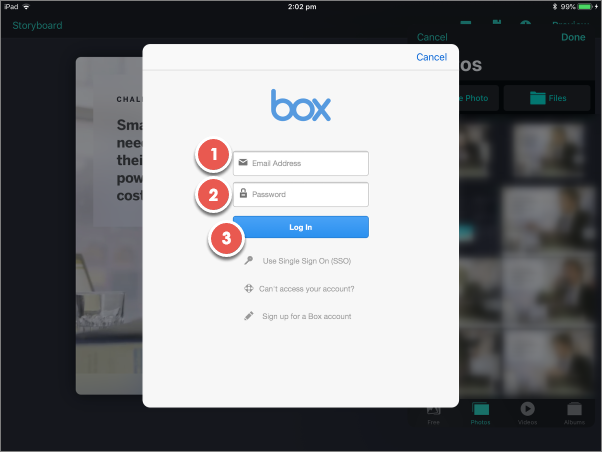Viewport: 602px width, 452px height.
Task: Click the battery indicator in status bar
Action: [585, 7]
